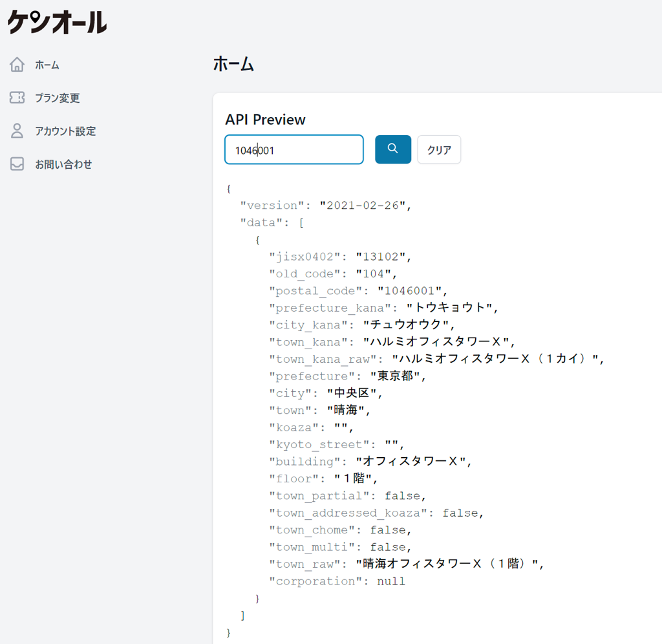662x644 pixels.
Task: Select the "jisx0402": "13102" line
Action: tap(340, 257)
